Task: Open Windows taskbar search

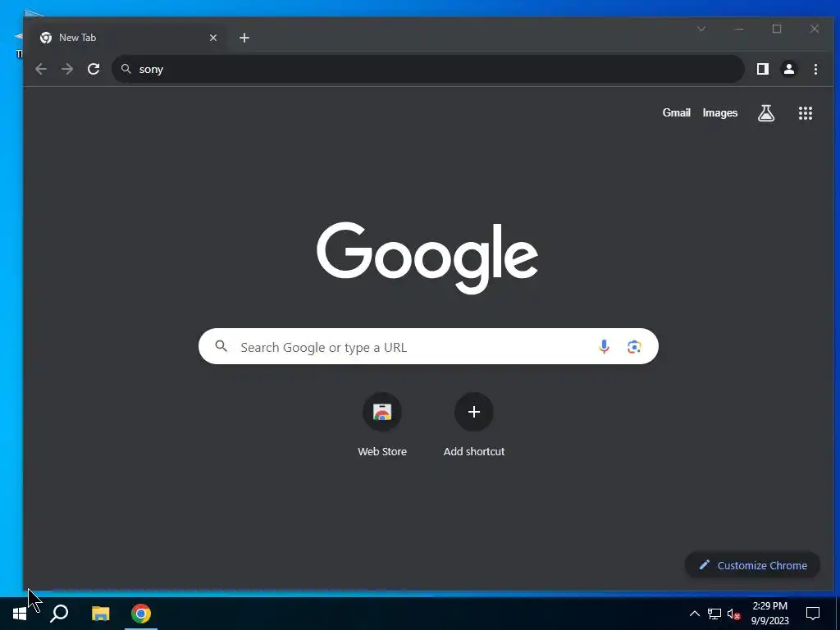Action: click(x=59, y=614)
